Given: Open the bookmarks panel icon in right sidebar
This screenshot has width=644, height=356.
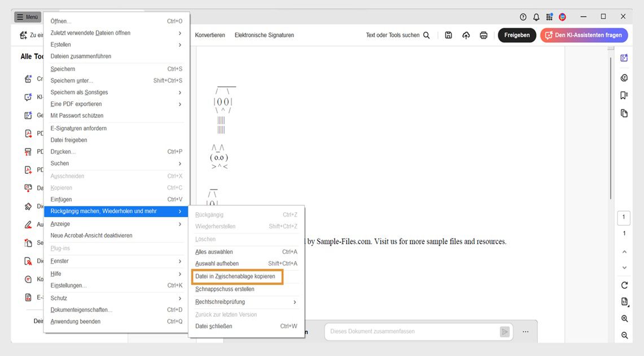Looking at the screenshot, I should click(x=624, y=95).
